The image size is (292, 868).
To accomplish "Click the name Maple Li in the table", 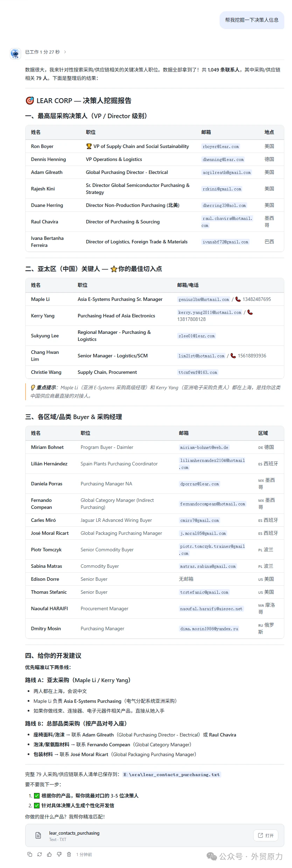I will [x=40, y=299].
